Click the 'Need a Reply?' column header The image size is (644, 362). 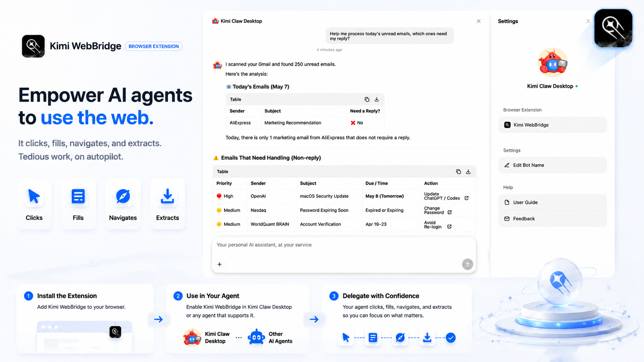tap(365, 111)
